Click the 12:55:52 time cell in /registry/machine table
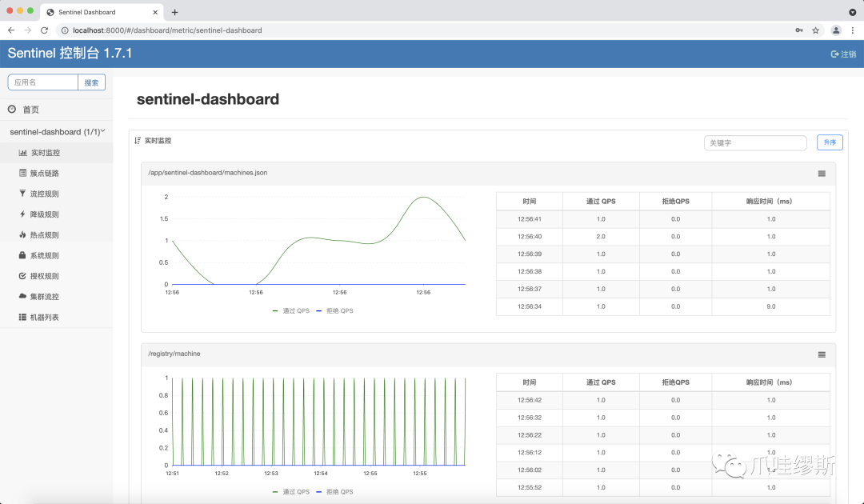The width and height of the screenshot is (864, 504). (x=529, y=487)
